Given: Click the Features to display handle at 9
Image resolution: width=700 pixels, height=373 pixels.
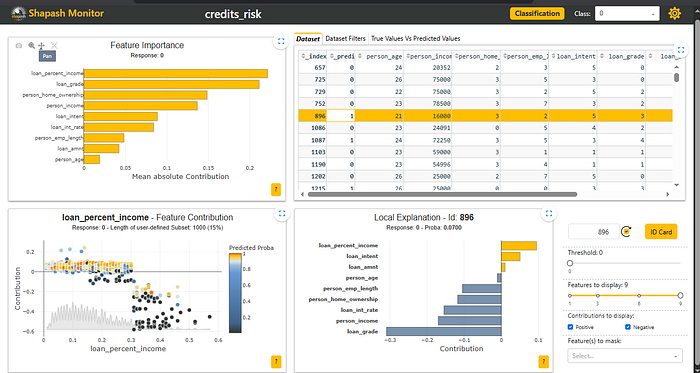Looking at the screenshot, I should coord(680,295).
